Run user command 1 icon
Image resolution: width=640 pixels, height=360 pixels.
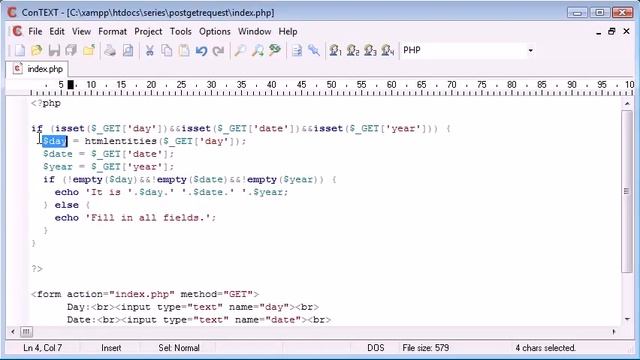(336, 51)
